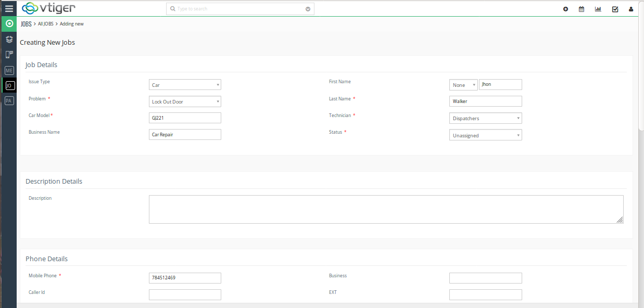The width and height of the screenshot is (644, 308).
Task: Open the hamburger main menu
Action: click(x=9, y=8)
